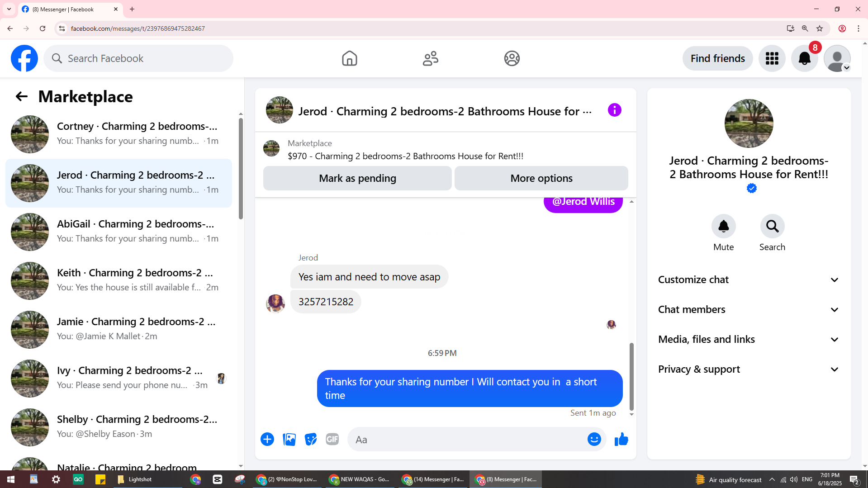
Task: Click the phone number message 3257215282
Action: click(x=326, y=302)
